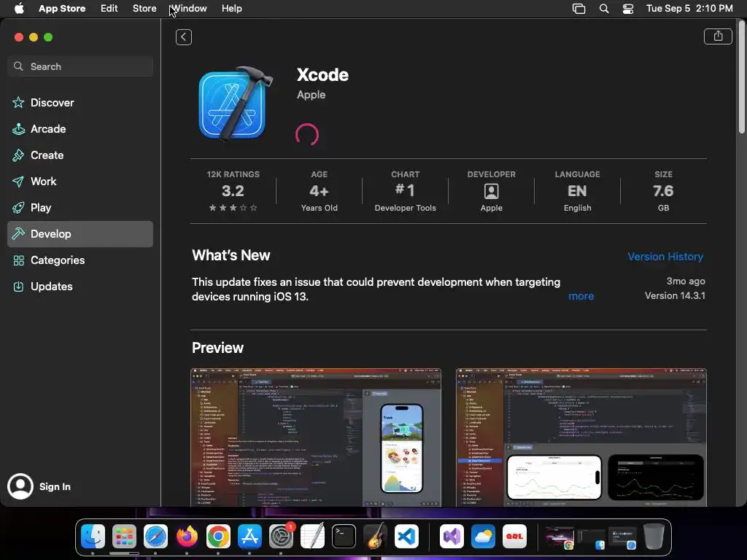Open Visual Studio purple icon in Dock
The image size is (747, 560).
coord(452,536)
